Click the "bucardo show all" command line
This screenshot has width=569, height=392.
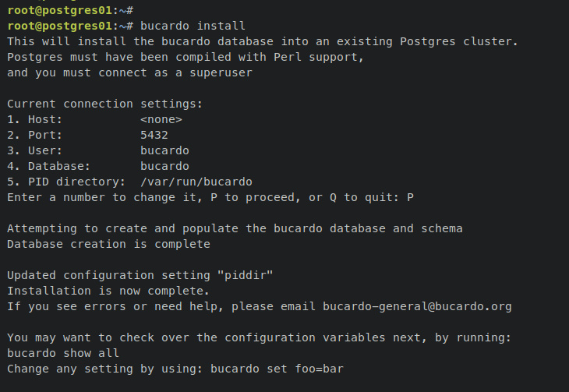63,353
